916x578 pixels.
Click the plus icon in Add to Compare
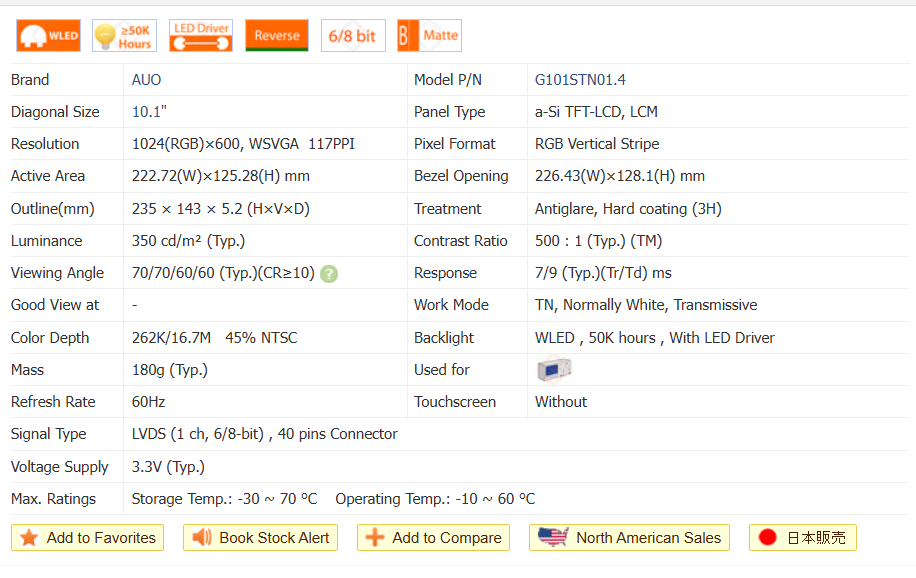pos(375,538)
